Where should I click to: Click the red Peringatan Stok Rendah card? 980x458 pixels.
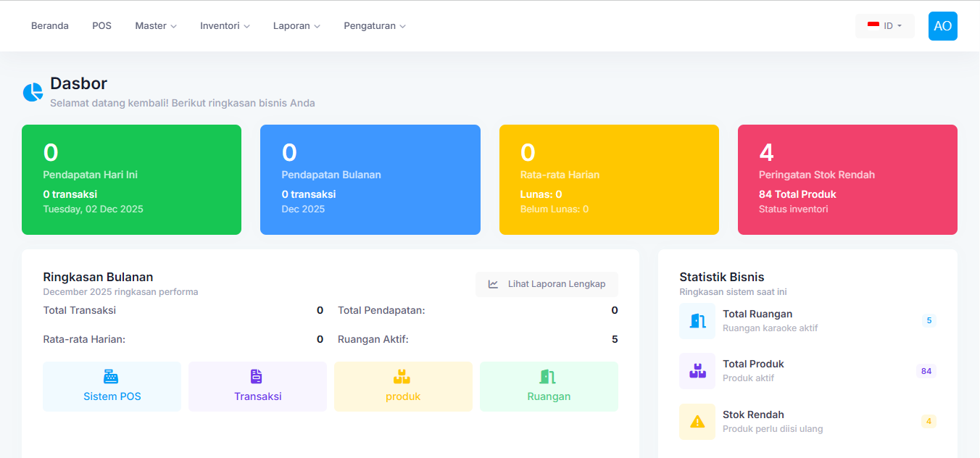coord(847,180)
